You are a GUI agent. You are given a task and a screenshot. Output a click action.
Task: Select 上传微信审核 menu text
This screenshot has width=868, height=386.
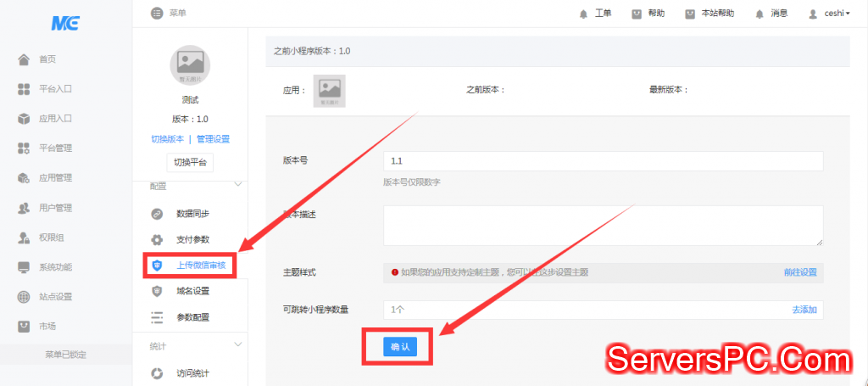(202, 266)
